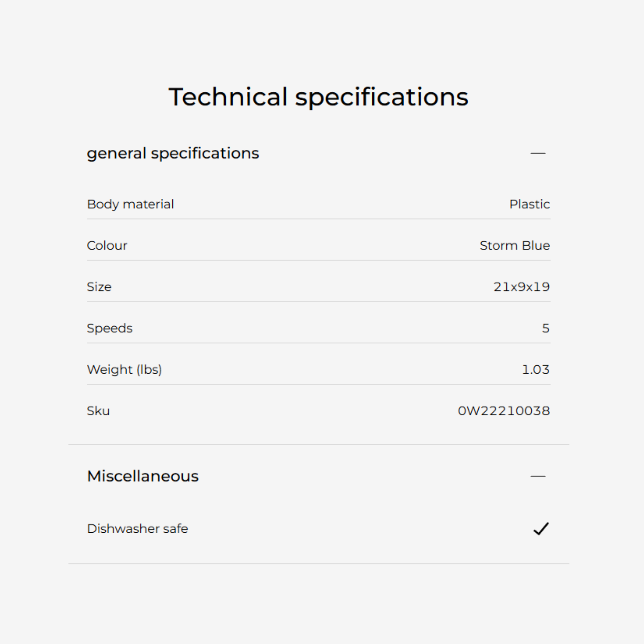The width and height of the screenshot is (644, 644).
Task: Select the '21x9x19' size value
Action: 521,287
